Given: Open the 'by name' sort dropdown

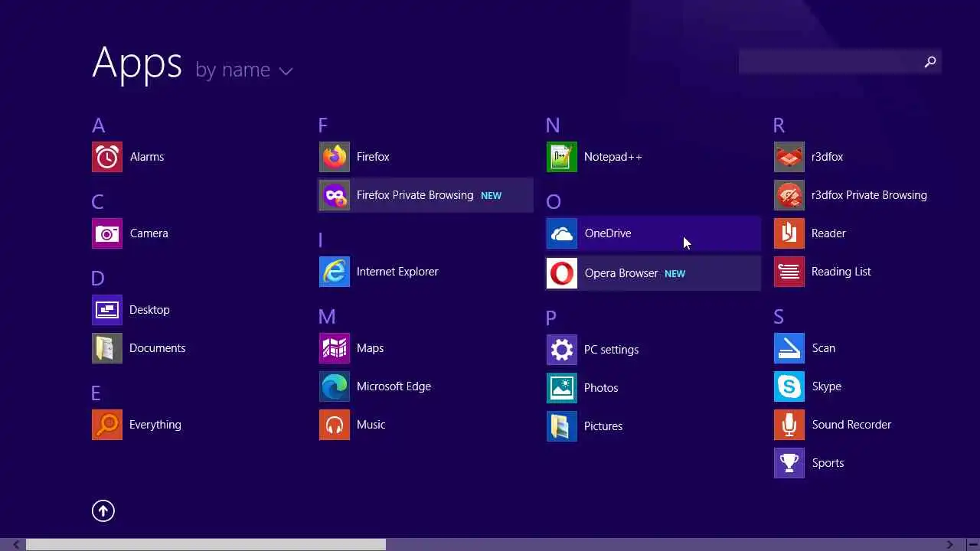Looking at the screenshot, I should 243,70.
